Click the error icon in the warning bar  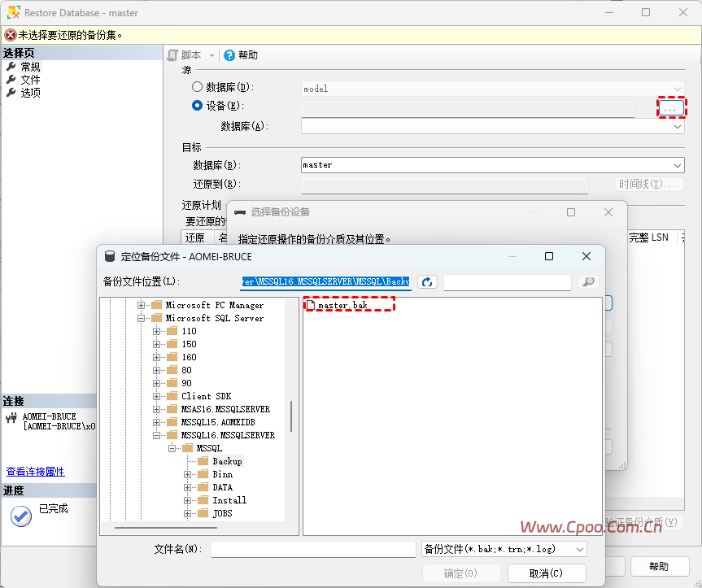click(11, 35)
